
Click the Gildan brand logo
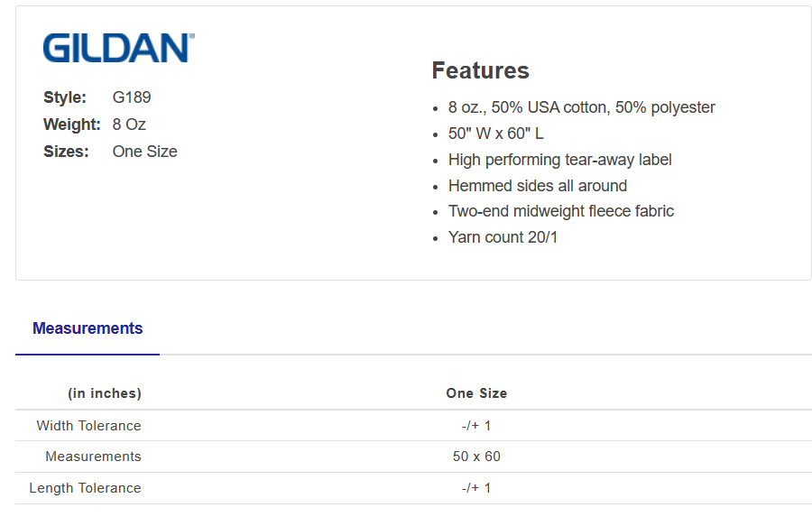coord(118,48)
